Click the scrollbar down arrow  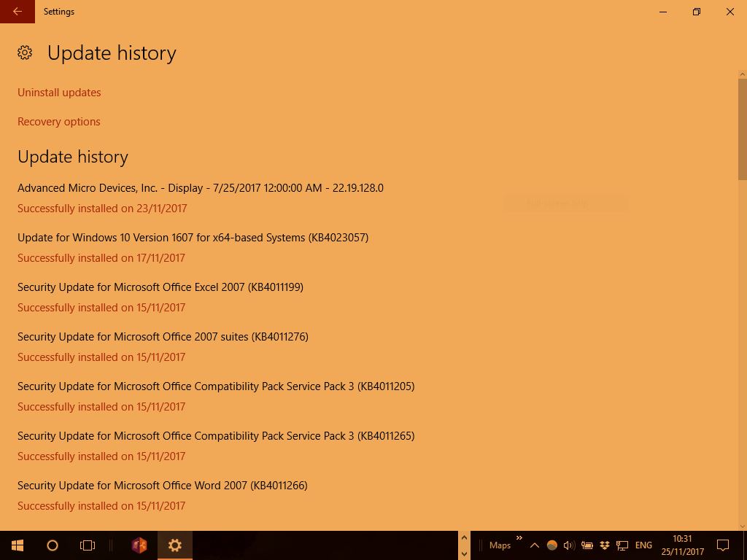tap(742, 526)
